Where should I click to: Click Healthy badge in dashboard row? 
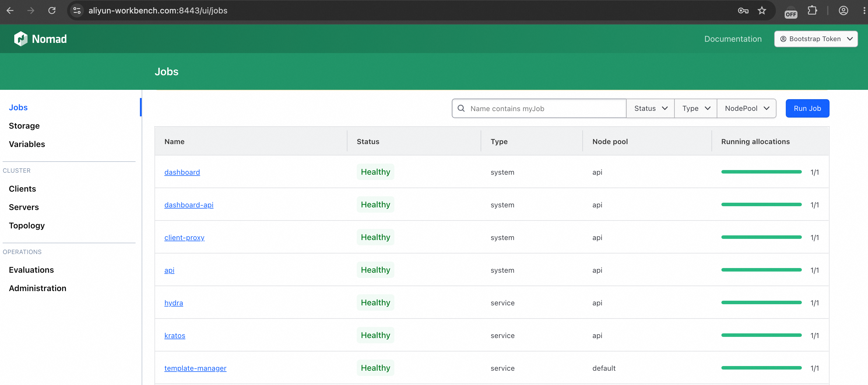(375, 172)
